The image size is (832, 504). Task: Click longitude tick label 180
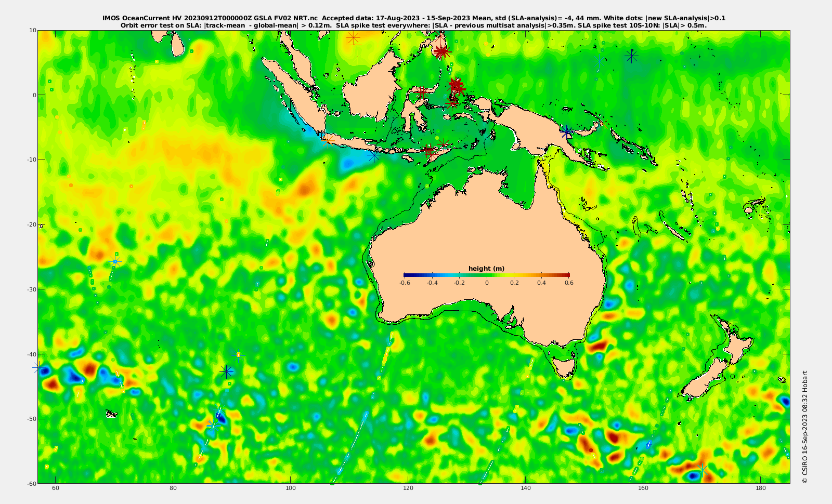(x=761, y=488)
